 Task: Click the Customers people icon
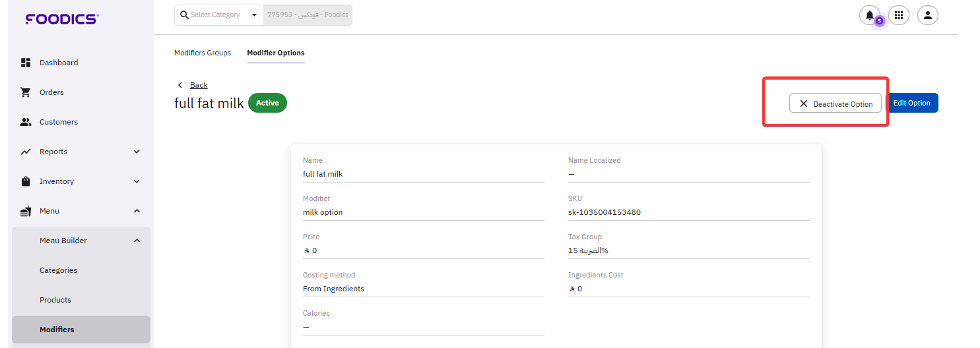coord(26,122)
